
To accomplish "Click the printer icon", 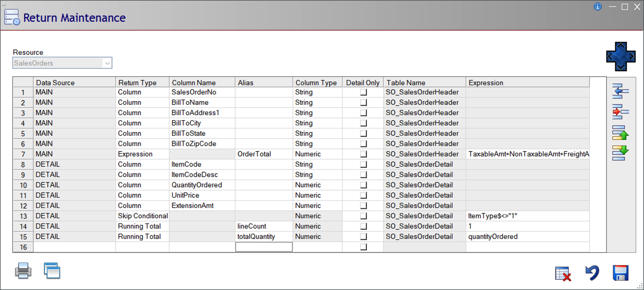I will coord(23,271).
